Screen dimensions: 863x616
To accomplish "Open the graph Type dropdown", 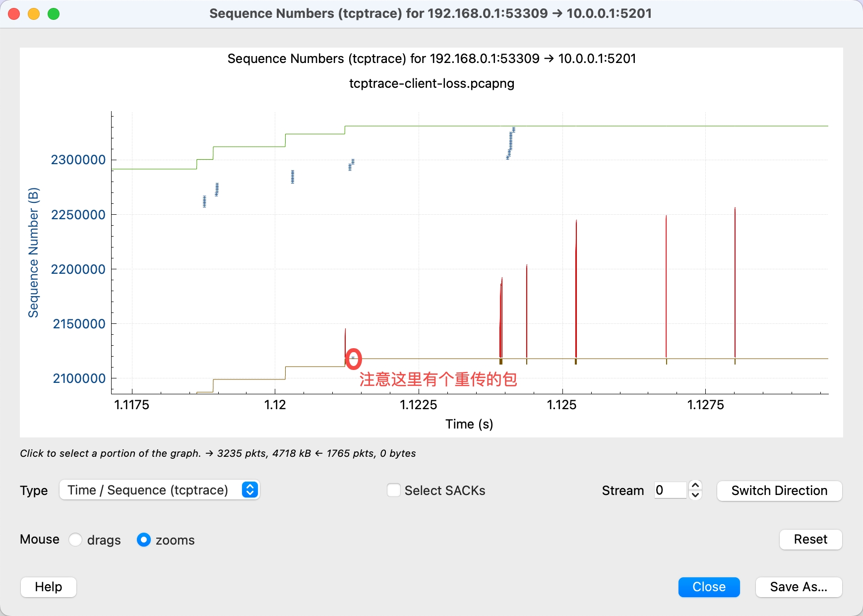I will point(159,490).
